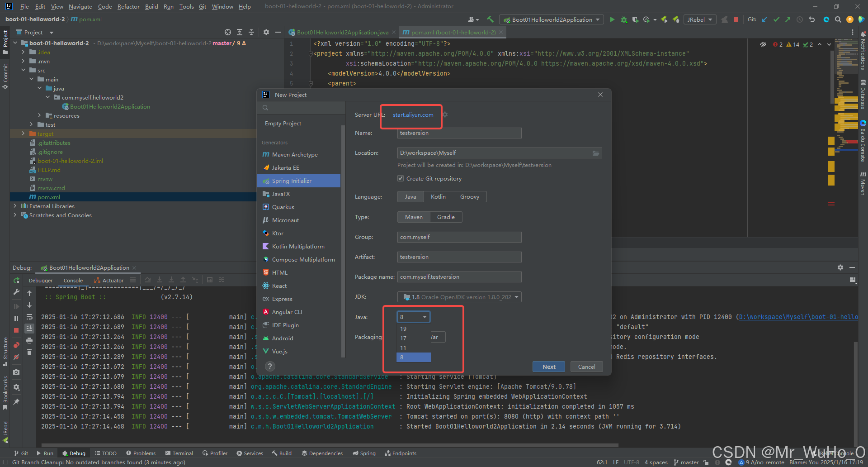Open Debug panel settings gear
Image resolution: width=868 pixels, height=467 pixels.
pyautogui.click(x=840, y=267)
